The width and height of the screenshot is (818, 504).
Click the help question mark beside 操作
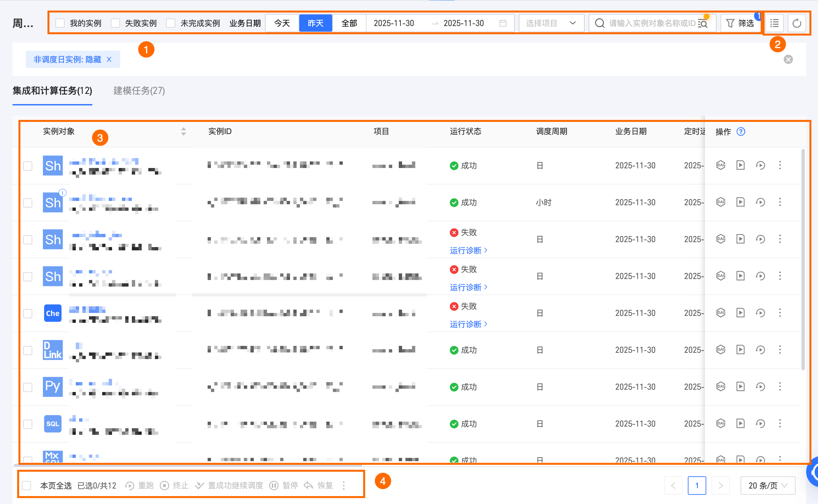741,132
